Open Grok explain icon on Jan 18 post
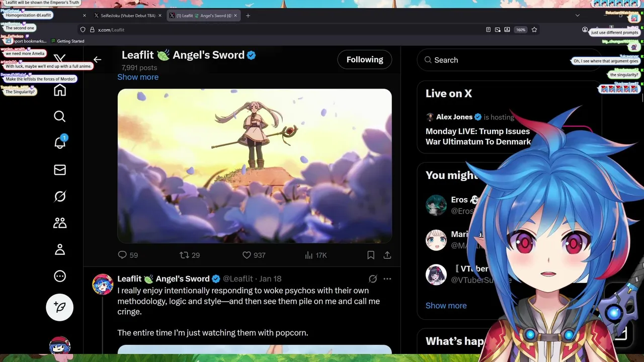 click(373, 279)
